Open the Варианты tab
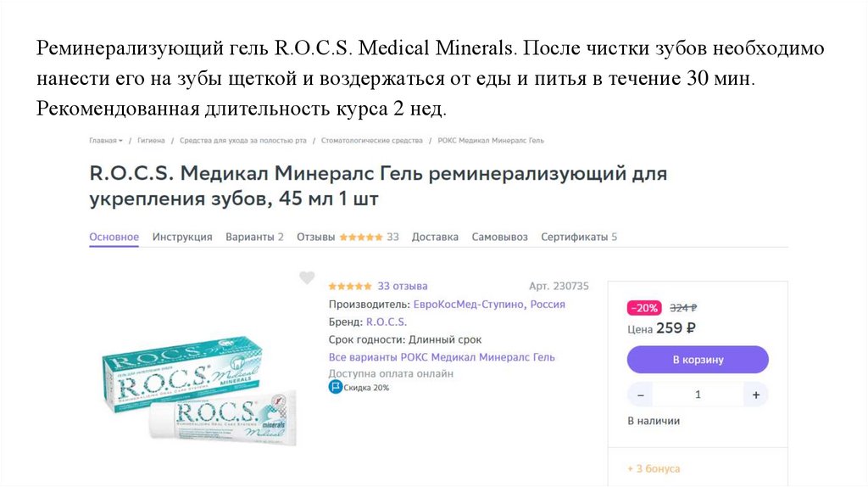 point(254,237)
